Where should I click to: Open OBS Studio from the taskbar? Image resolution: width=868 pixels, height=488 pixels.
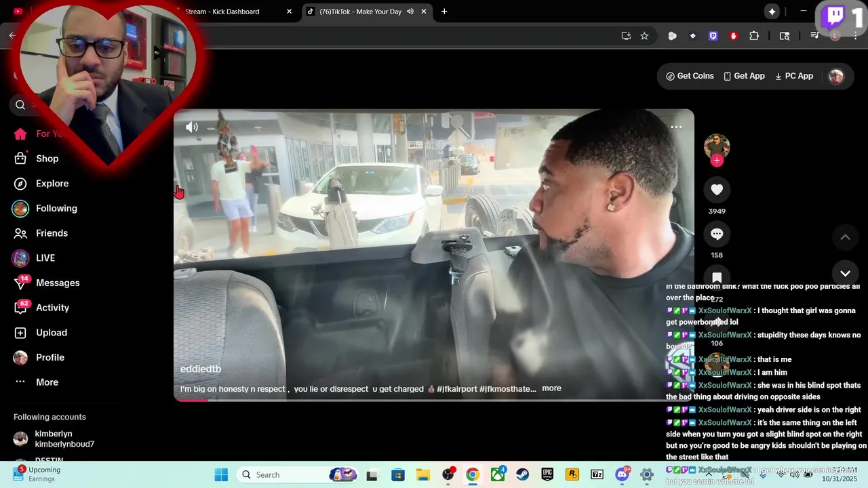click(x=448, y=474)
